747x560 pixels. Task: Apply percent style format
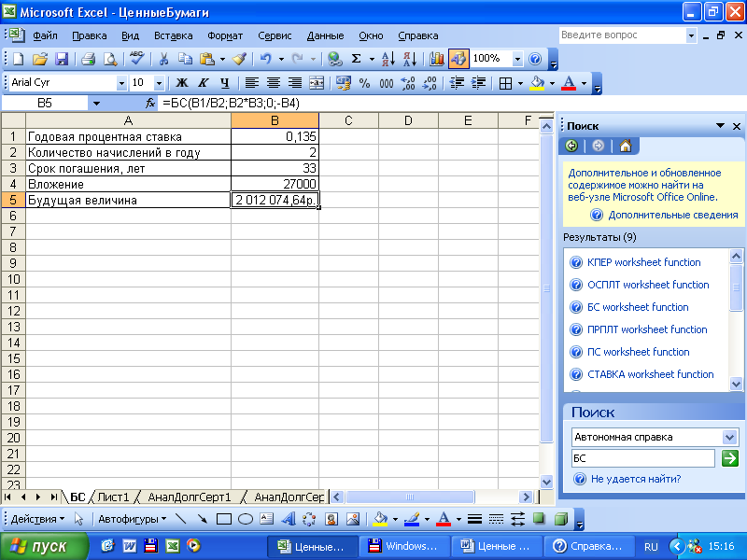click(x=364, y=83)
